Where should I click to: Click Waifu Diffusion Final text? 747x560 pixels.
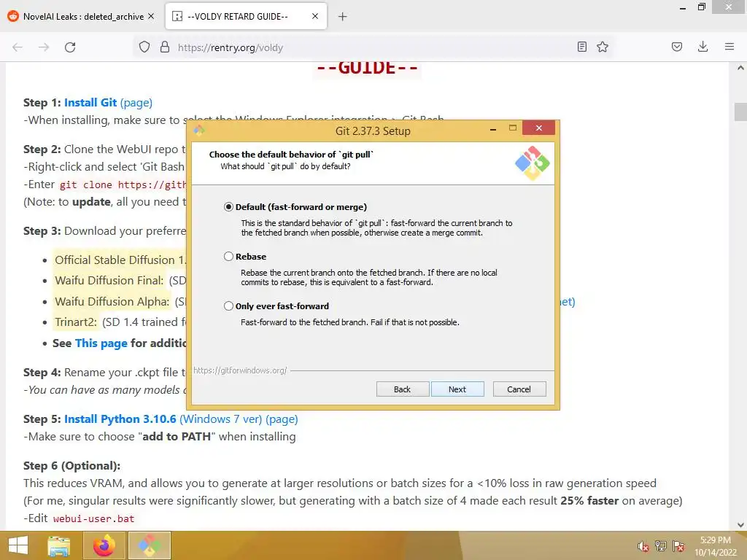[x=109, y=281]
